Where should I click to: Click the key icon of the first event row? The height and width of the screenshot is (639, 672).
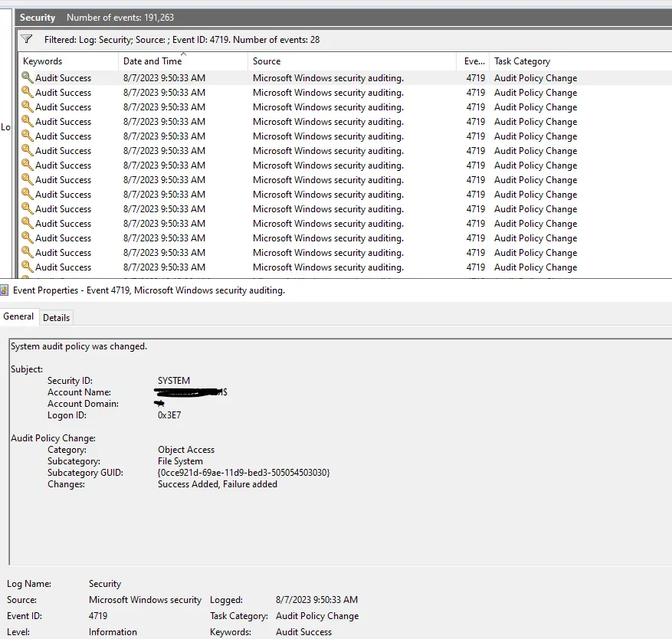point(28,77)
